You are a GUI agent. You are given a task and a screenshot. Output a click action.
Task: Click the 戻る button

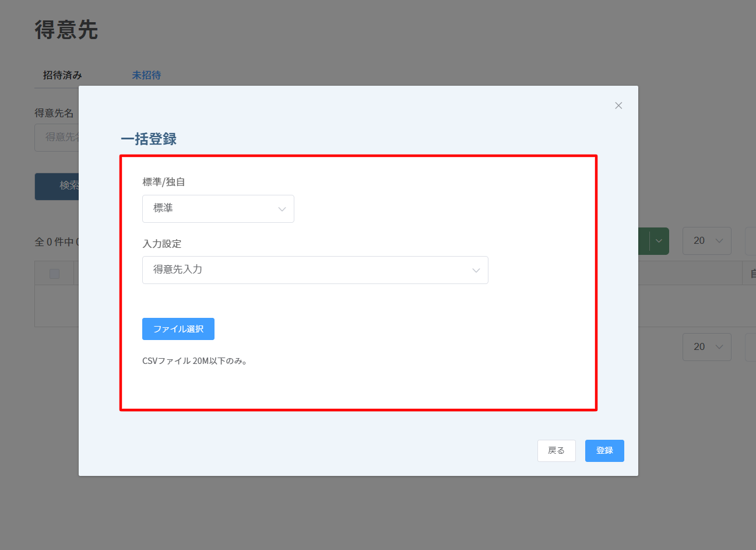tap(557, 451)
